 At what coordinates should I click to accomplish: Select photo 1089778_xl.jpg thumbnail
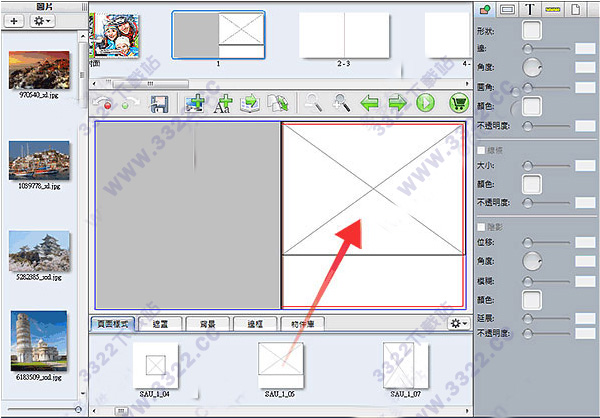click(39, 160)
